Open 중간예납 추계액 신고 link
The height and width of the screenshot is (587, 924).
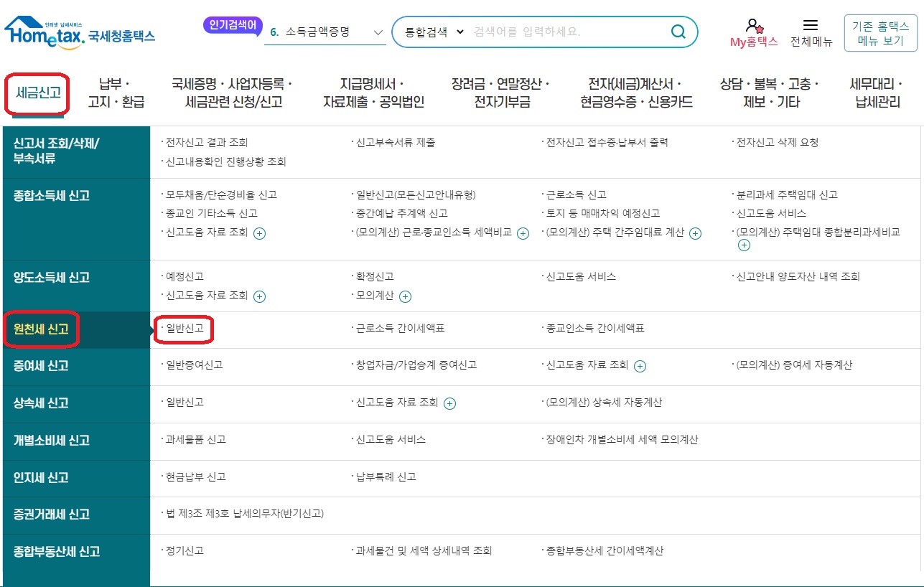(x=402, y=214)
